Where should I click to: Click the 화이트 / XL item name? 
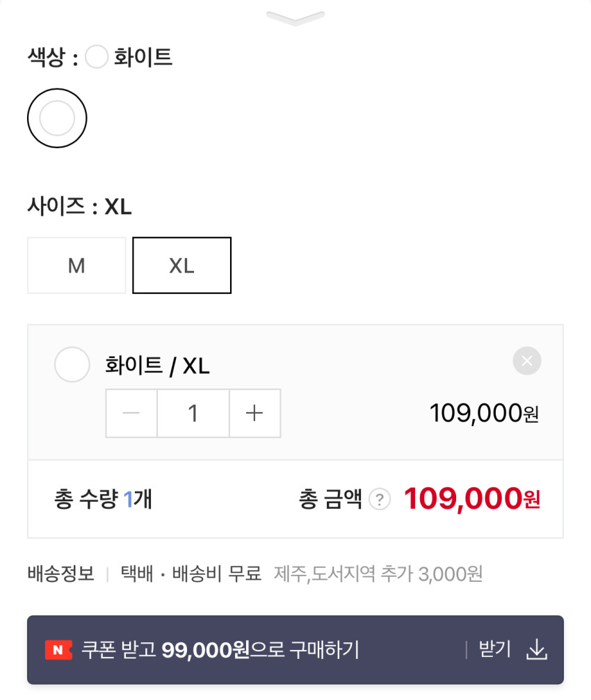(157, 366)
